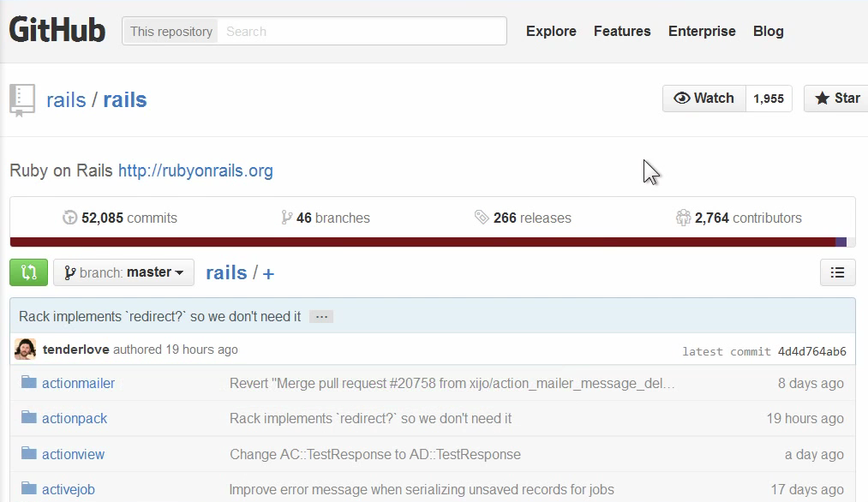
Task: Open the actionview folder
Action: 73,454
